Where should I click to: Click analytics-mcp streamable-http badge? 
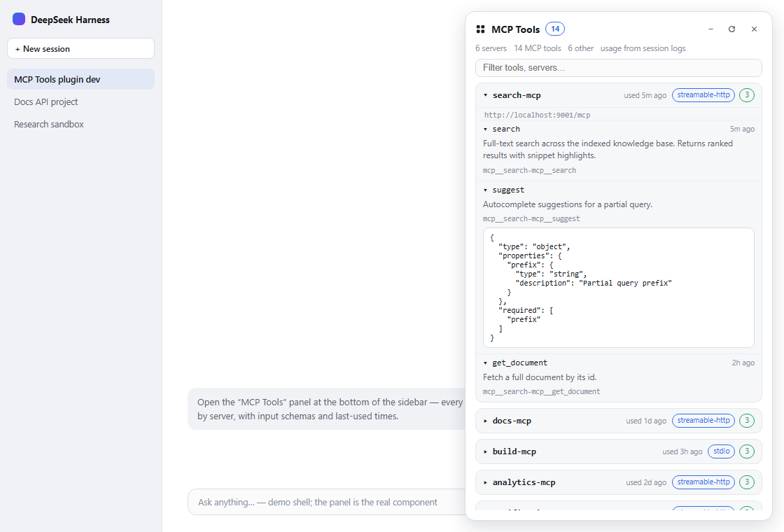pyautogui.click(x=703, y=482)
